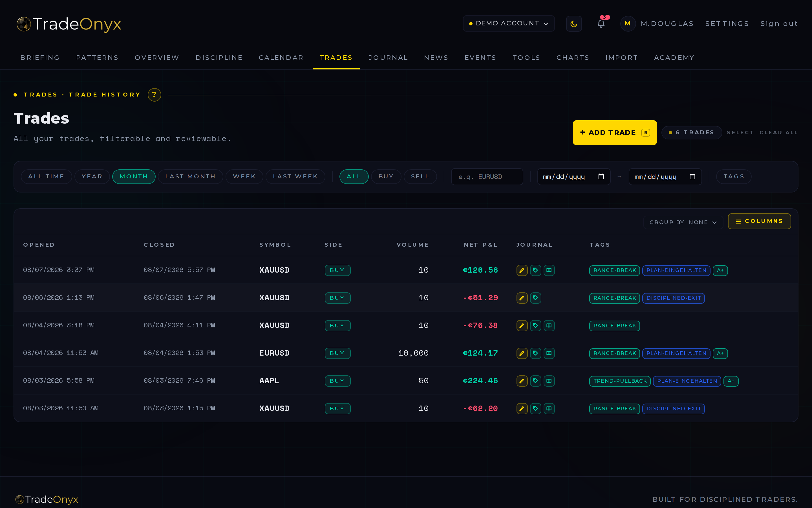Click M.DOUGLAS username

667,24
